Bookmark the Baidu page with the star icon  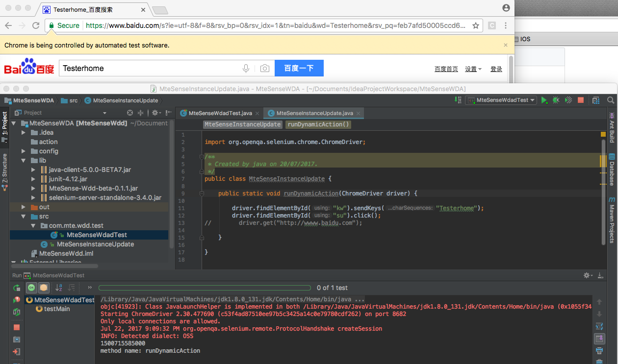(x=475, y=25)
